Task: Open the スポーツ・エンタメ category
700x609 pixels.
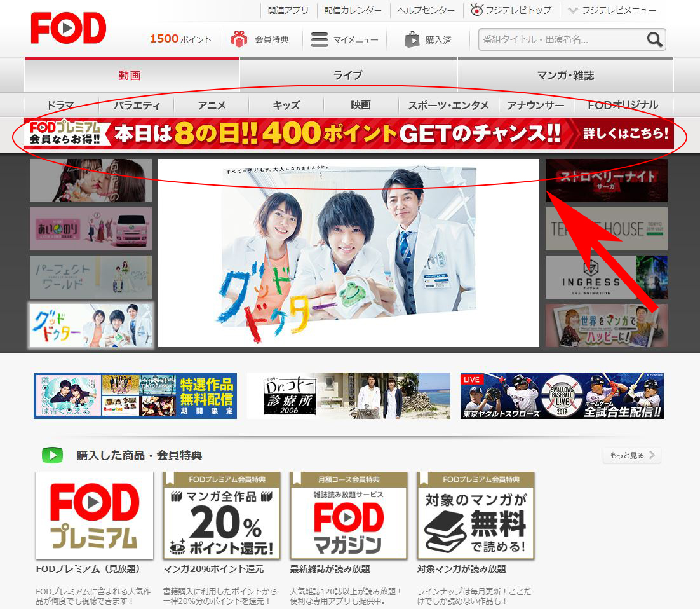Action: point(448,106)
